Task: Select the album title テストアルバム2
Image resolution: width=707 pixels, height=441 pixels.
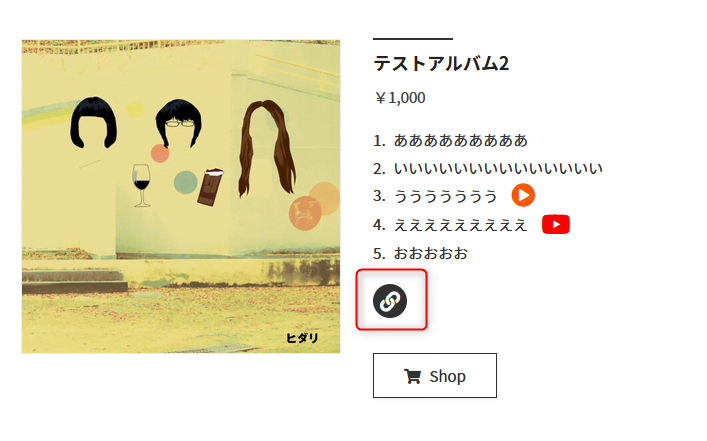Action: (x=441, y=63)
